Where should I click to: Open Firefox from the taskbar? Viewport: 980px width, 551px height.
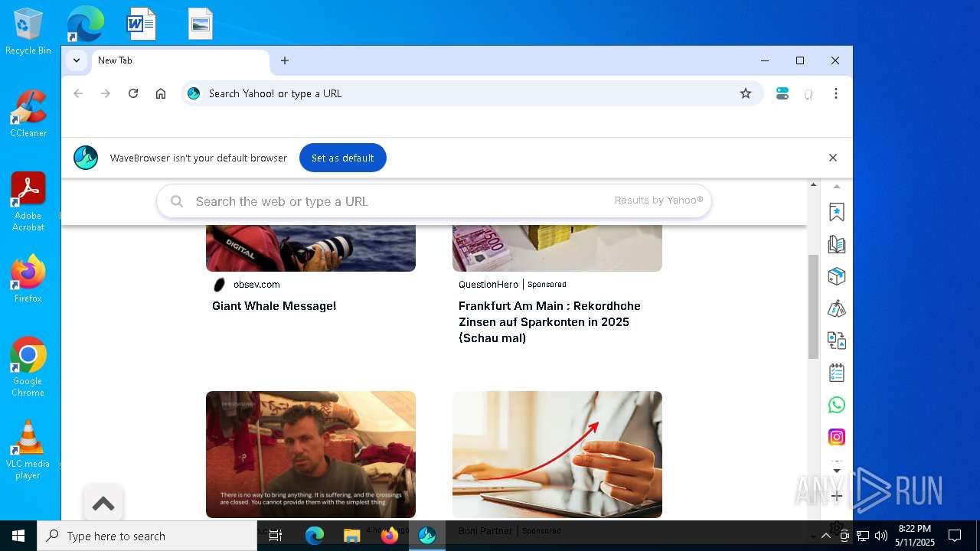coord(390,536)
